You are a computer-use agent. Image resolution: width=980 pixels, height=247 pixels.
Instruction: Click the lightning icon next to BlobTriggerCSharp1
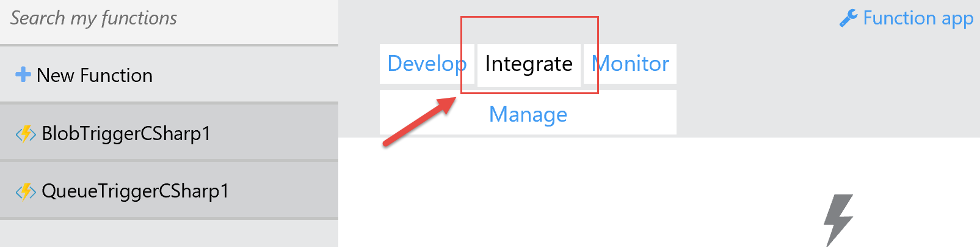tap(26, 133)
